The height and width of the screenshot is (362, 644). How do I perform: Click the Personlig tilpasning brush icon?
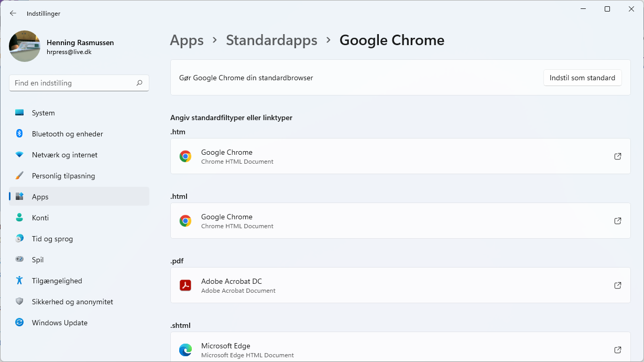pos(19,176)
